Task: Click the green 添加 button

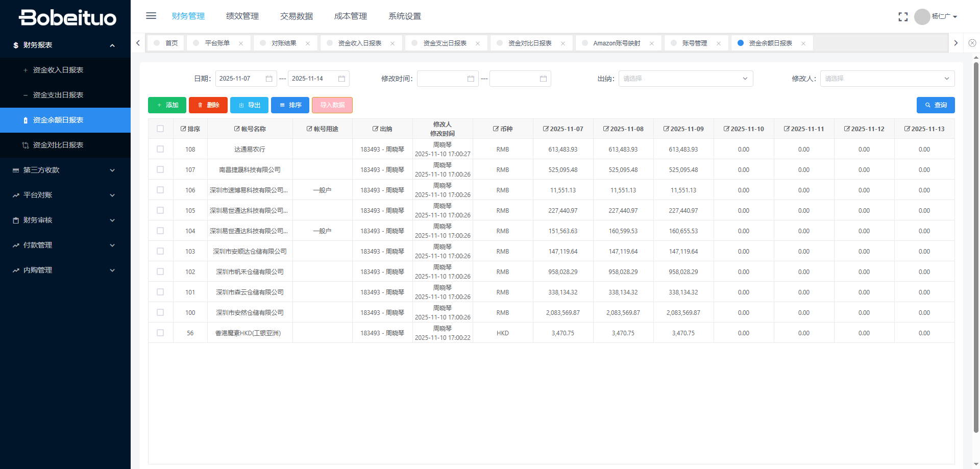Action: (x=167, y=105)
